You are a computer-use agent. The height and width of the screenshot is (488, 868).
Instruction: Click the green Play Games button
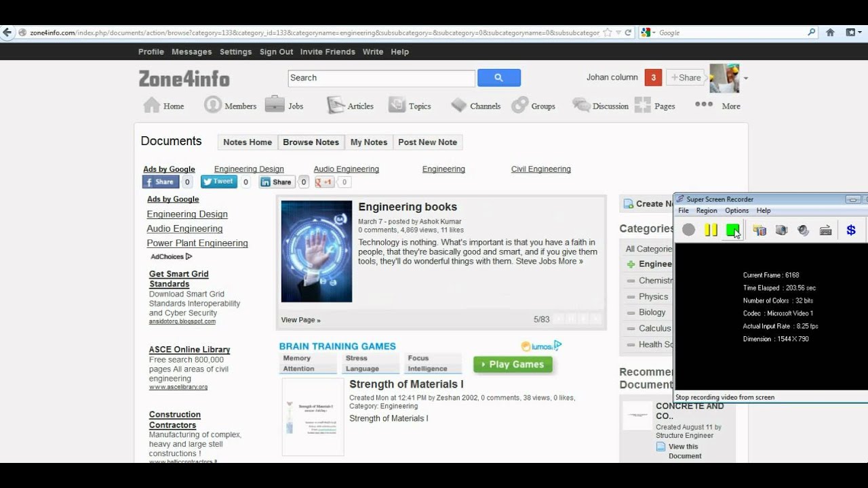[513, 365]
